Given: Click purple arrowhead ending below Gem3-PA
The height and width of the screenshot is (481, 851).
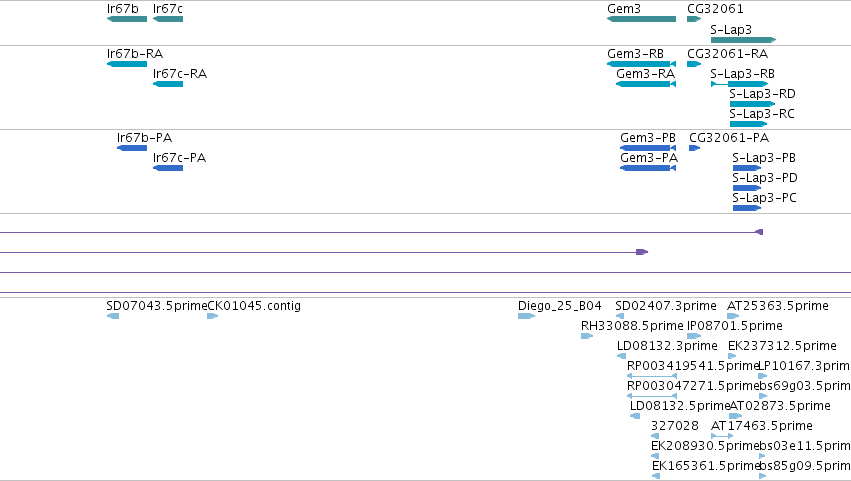Looking at the screenshot, I should [642, 252].
